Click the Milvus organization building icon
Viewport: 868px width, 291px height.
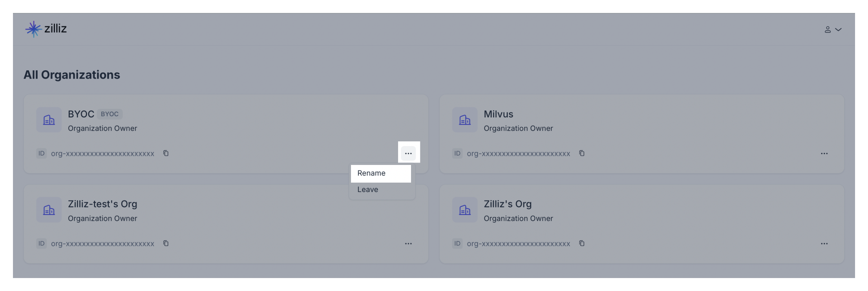tap(465, 120)
